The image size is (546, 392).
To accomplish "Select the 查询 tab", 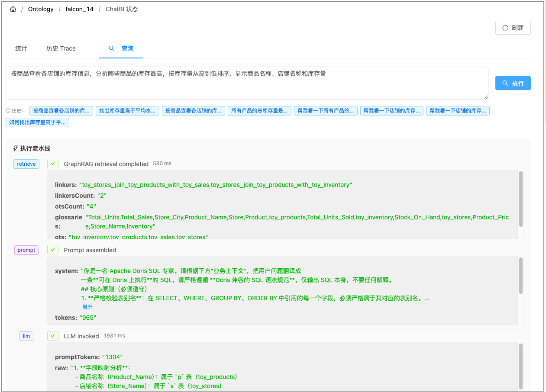I will click(x=121, y=48).
